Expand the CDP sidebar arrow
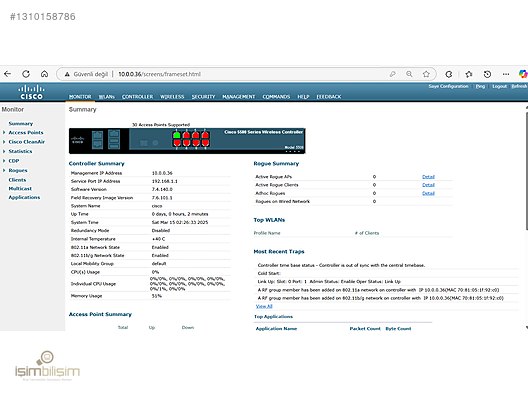528x396 pixels. click(x=4, y=161)
